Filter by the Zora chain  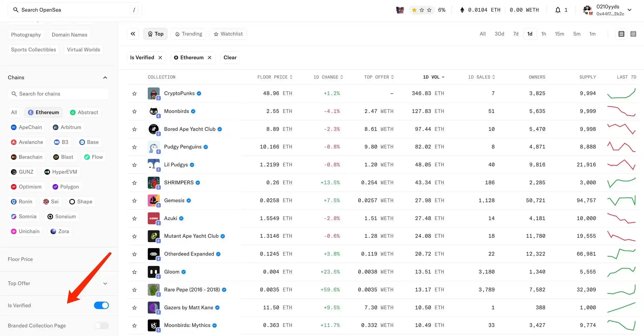coord(60,231)
